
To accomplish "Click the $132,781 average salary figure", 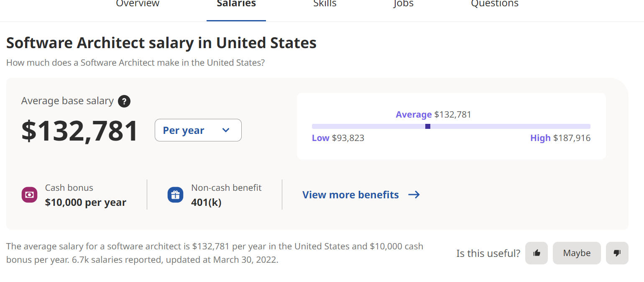I will pyautogui.click(x=80, y=131).
